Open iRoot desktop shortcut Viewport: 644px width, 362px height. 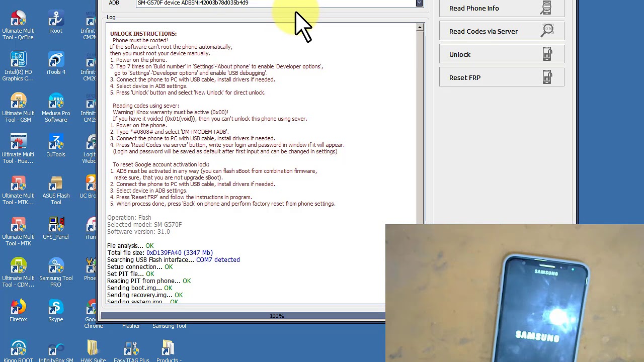tap(56, 22)
